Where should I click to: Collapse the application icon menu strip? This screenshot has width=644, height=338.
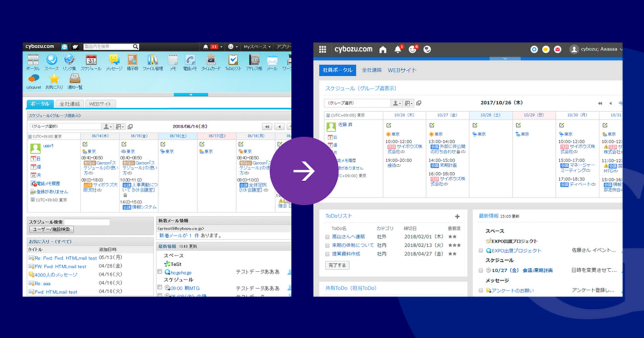191,95
